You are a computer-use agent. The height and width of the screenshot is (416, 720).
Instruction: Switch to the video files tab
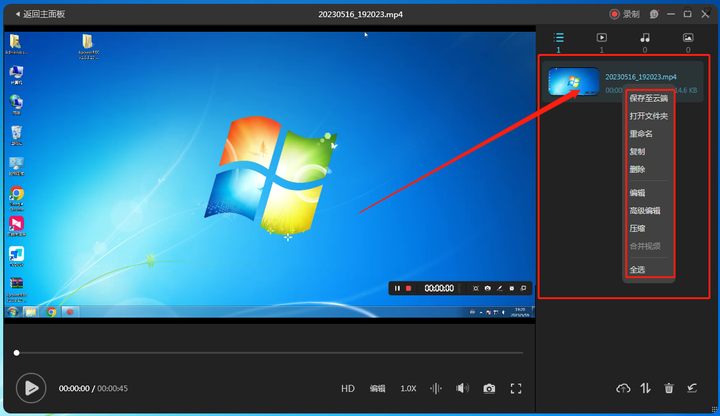tap(602, 38)
